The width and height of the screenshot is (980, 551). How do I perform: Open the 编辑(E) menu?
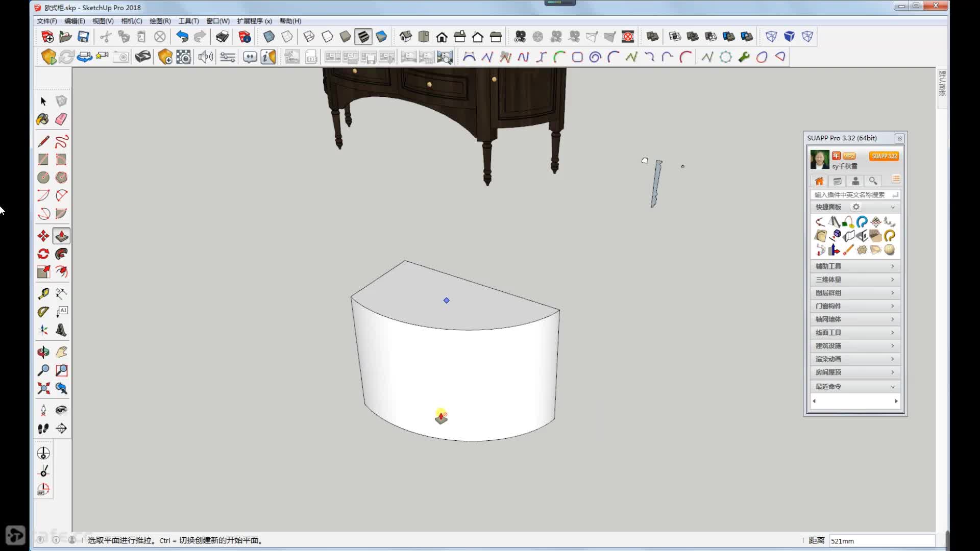pos(75,21)
